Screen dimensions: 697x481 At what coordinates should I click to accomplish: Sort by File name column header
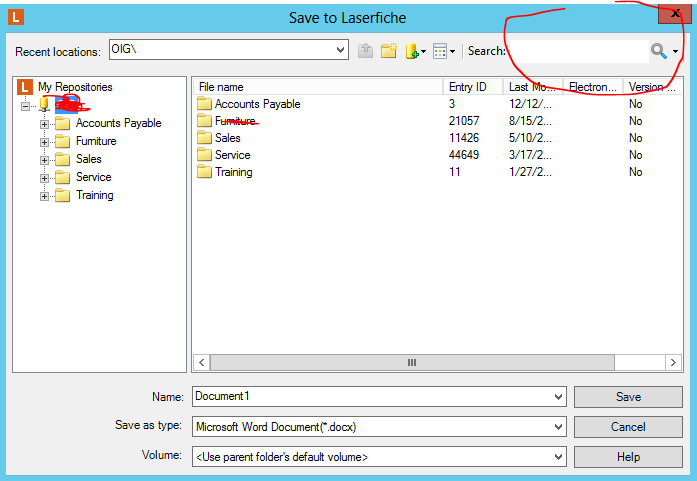pyautogui.click(x=319, y=87)
